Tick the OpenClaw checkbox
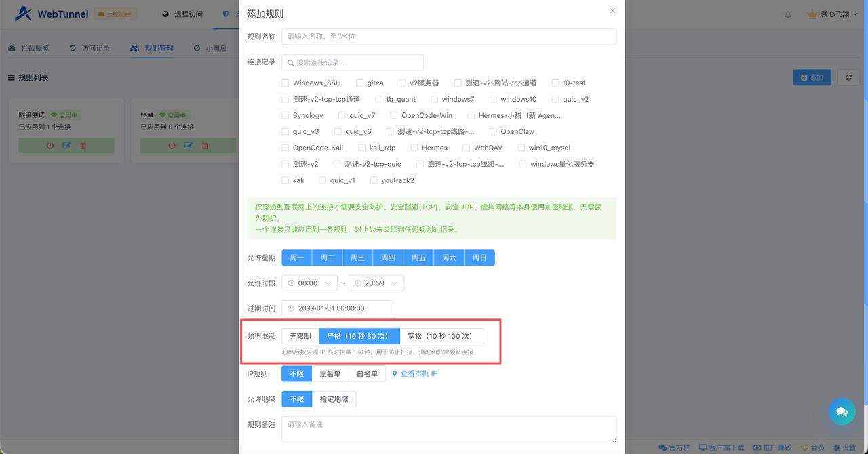 coord(493,132)
